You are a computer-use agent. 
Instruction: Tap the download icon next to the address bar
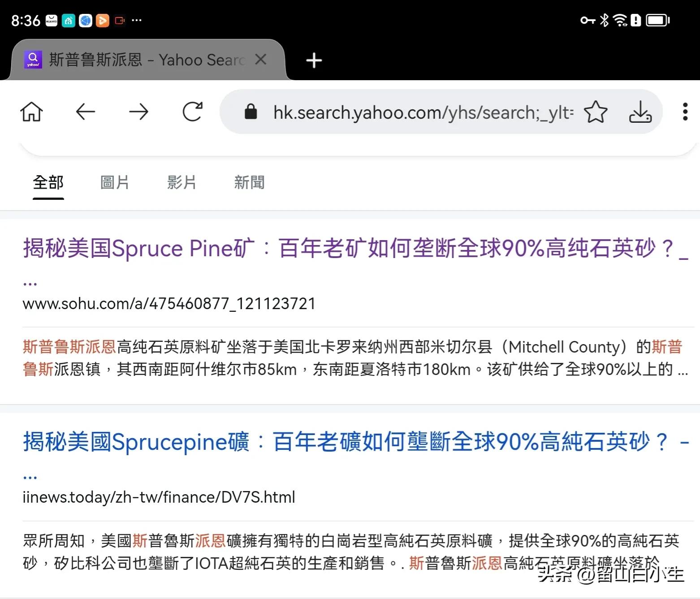point(640,112)
